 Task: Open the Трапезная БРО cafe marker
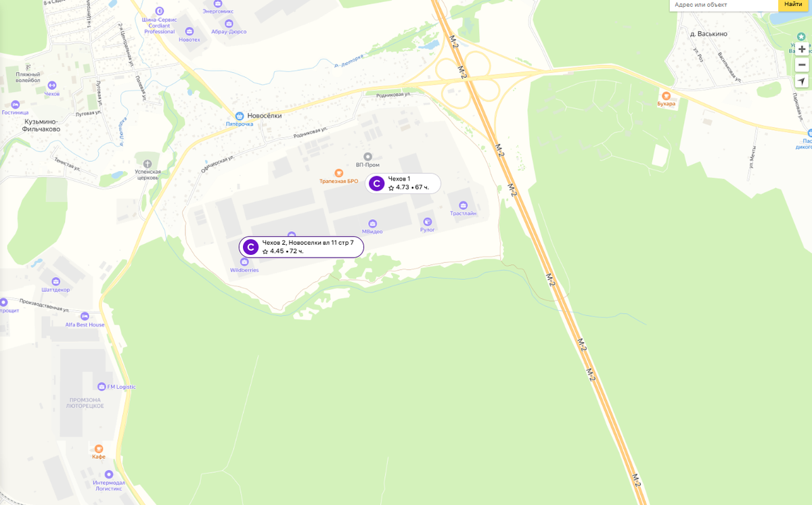pyautogui.click(x=339, y=173)
